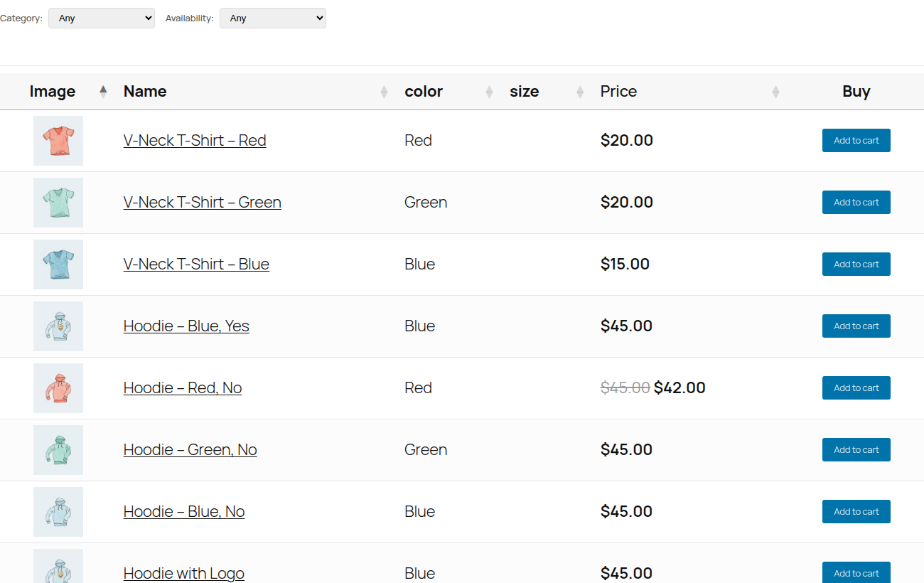Click the color column header text
924x583 pixels.
424,92
